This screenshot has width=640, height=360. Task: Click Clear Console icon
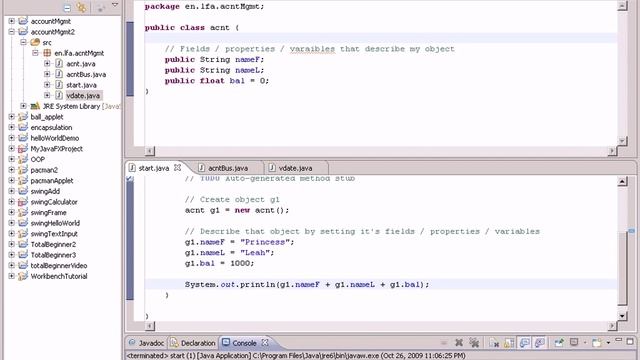tap(494, 343)
